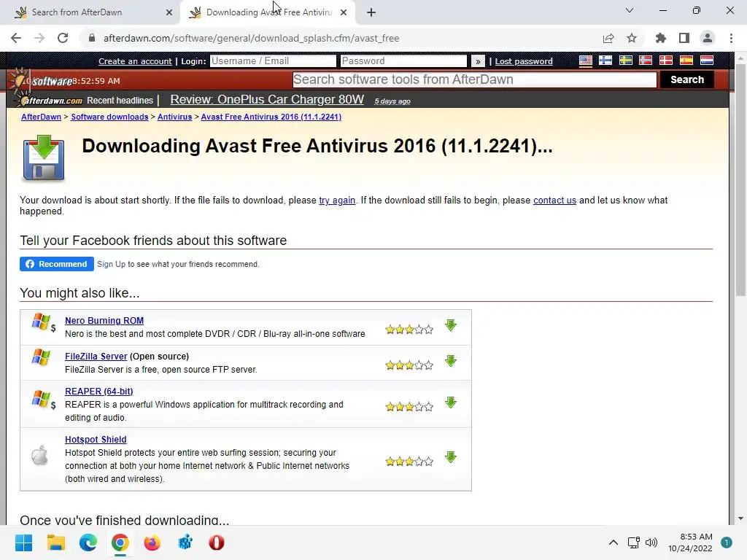The height and width of the screenshot is (560, 747).
Task: Open the Extensions puzzle icon
Action: tap(661, 38)
